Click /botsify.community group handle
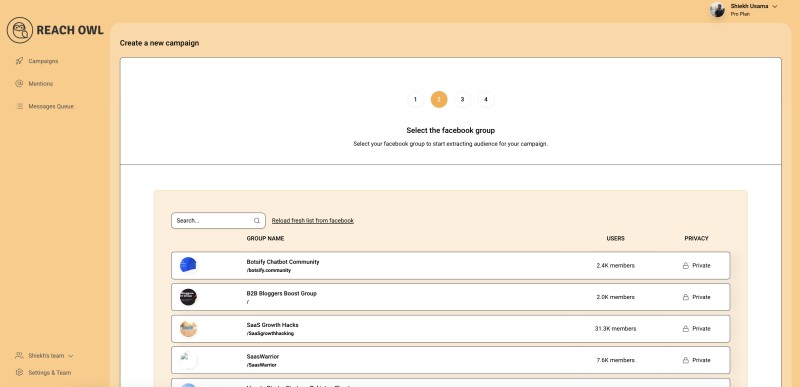 tap(269, 270)
